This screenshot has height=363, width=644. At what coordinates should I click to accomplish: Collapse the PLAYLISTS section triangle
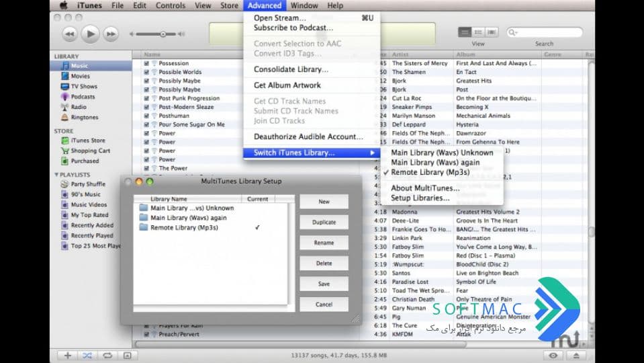pos(56,174)
